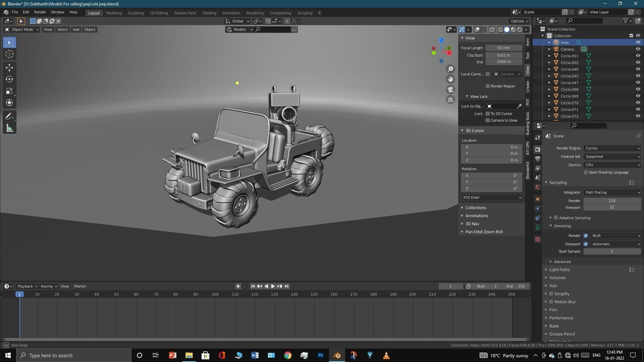
Task: Click the Render samples 128 field
Action: coord(612,200)
